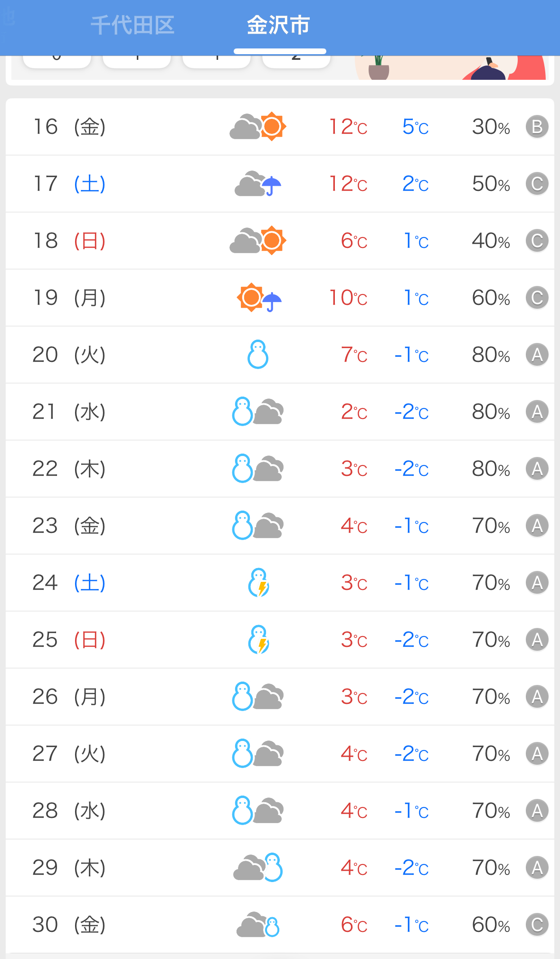Click the snowman-cloud icon for the 21st
The image size is (560, 959).
tap(258, 412)
